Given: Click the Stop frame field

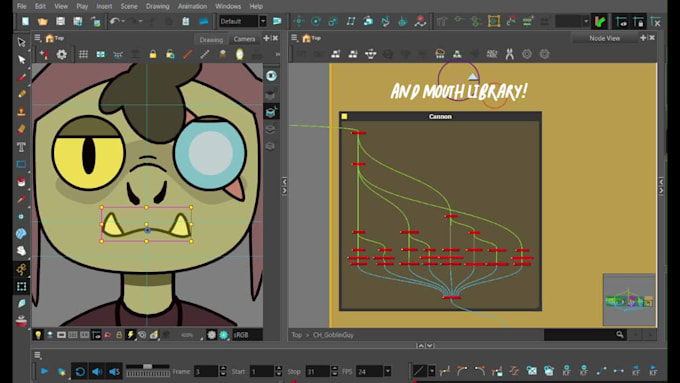Looking at the screenshot, I should click(x=317, y=372).
